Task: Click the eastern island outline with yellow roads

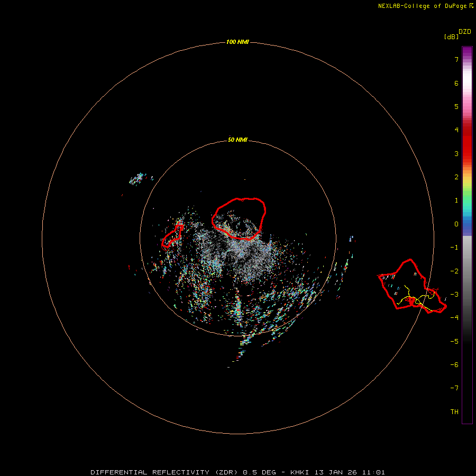Action: (x=412, y=286)
